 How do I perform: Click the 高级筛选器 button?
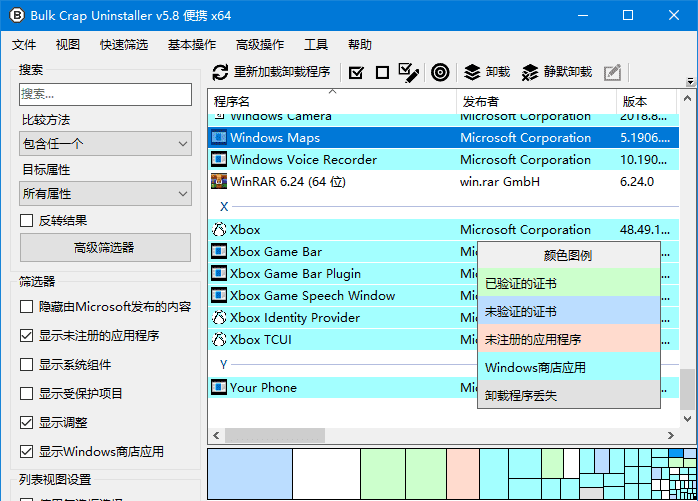coord(106,247)
